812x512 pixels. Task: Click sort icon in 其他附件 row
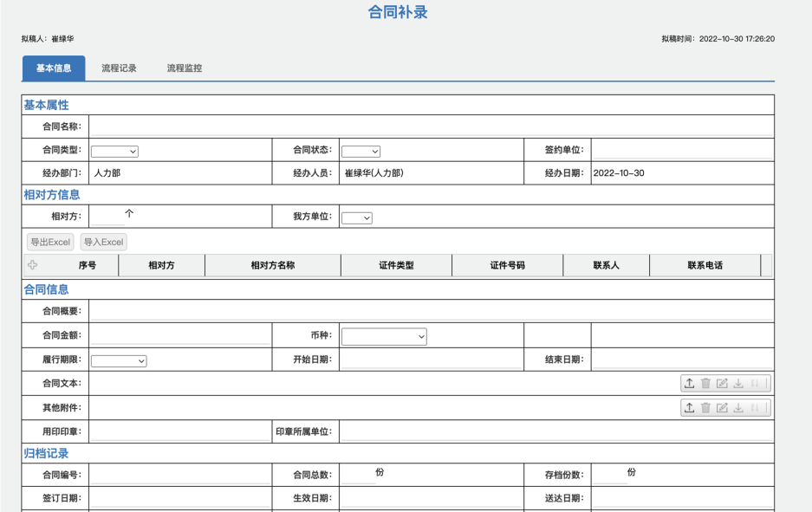click(x=755, y=408)
